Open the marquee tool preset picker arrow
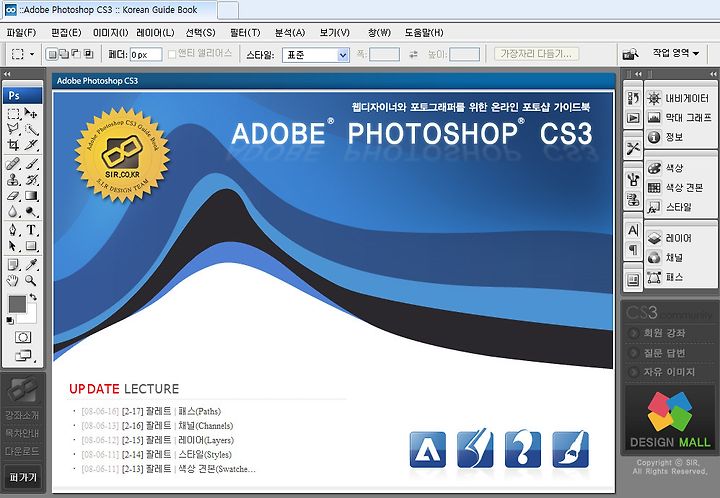Screen dimensions: 720x498 pos(32,54)
